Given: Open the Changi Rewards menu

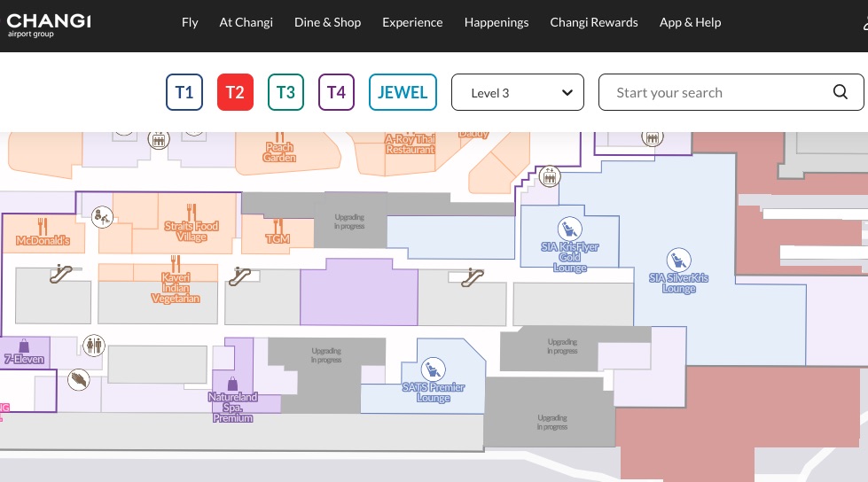Looking at the screenshot, I should tap(594, 23).
